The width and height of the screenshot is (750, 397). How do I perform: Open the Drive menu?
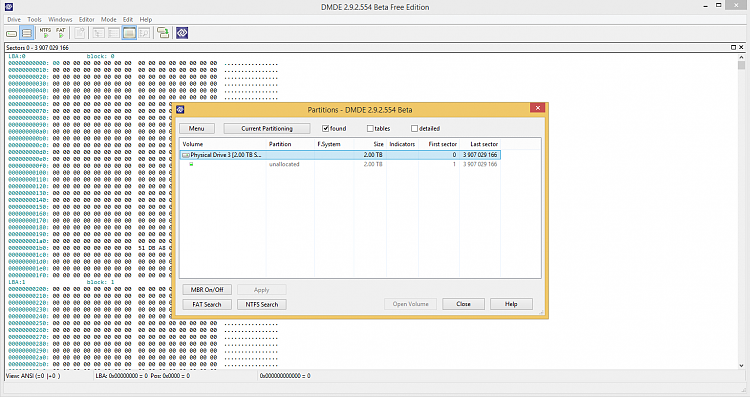(x=14, y=20)
